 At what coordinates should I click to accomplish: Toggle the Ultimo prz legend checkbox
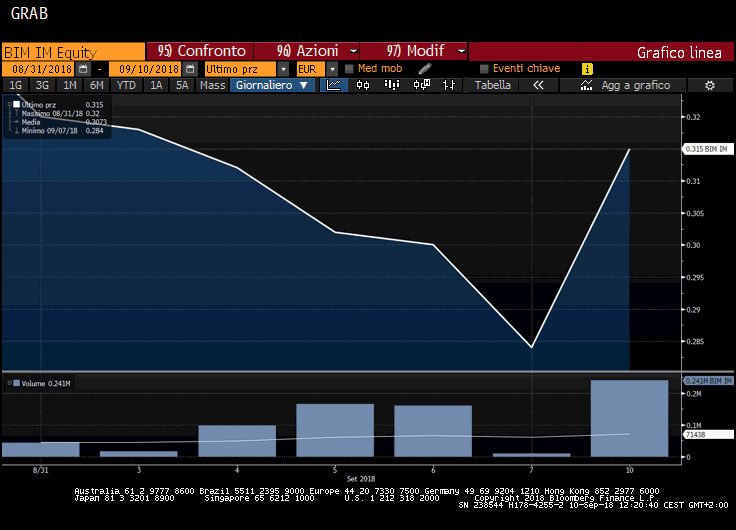[x=16, y=105]
